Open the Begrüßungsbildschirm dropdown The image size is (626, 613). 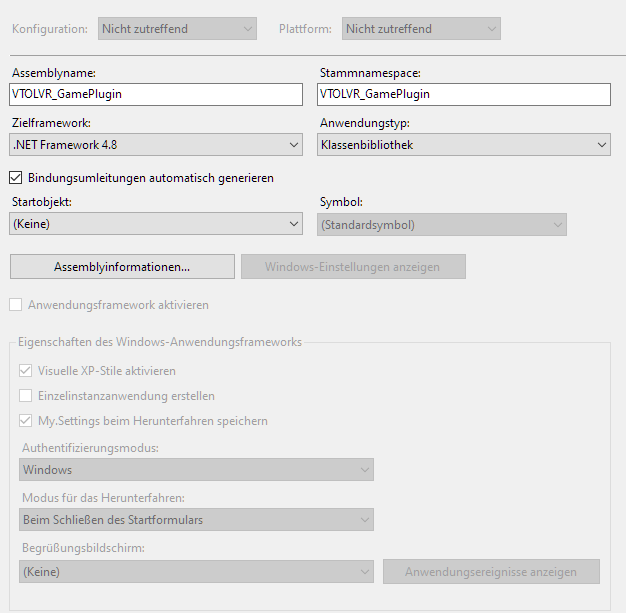click(196, 571)
